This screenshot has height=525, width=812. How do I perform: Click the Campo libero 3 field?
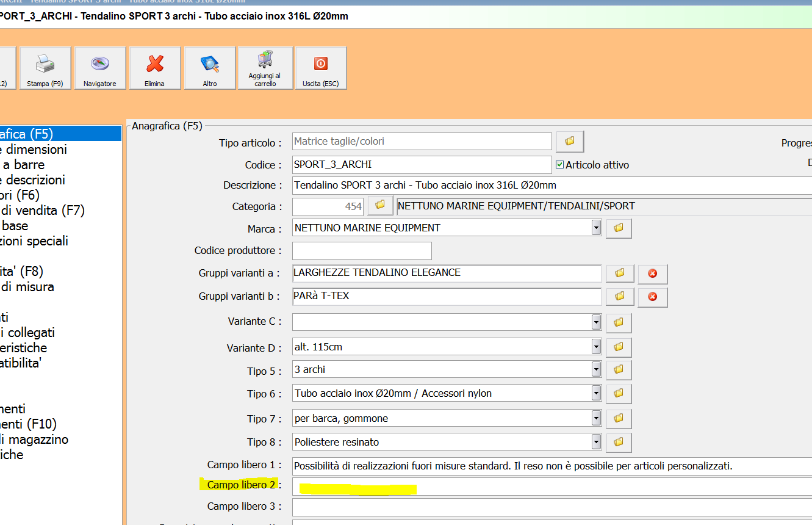pyautogui.click(x=552, y=507)
